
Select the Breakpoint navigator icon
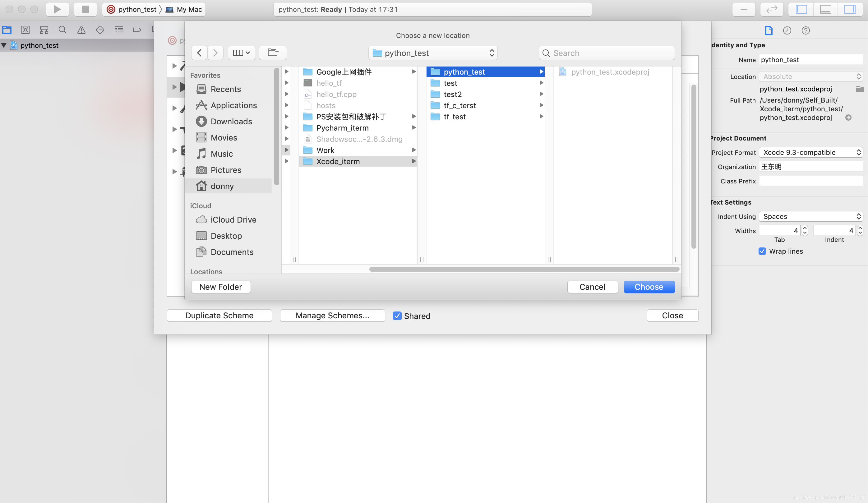click(137, 30)
